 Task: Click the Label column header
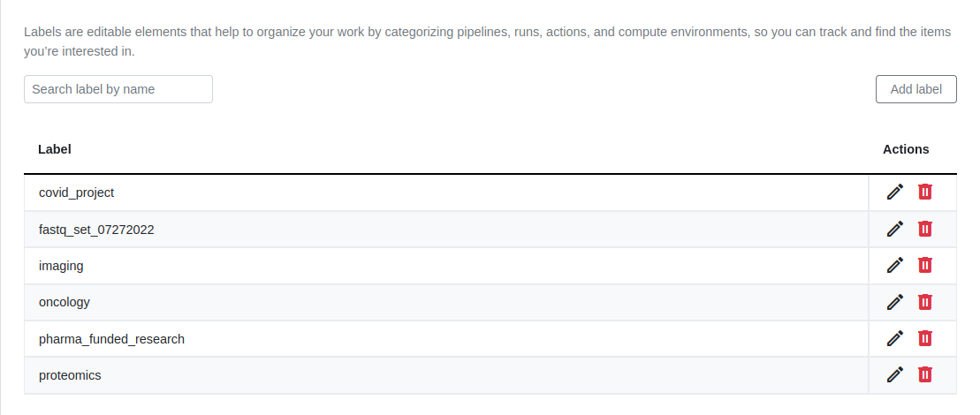tap(55, 149)
